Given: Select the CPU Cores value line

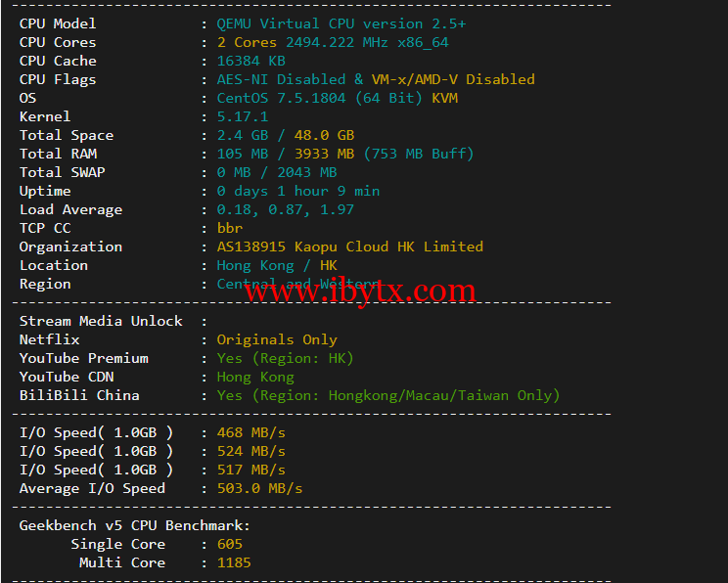Looking at the screenshot, I should click(x=333, y=42).
